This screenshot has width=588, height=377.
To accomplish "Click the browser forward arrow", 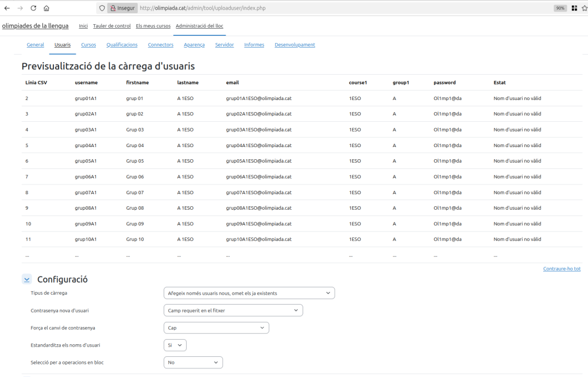I will tap(20, 8).
